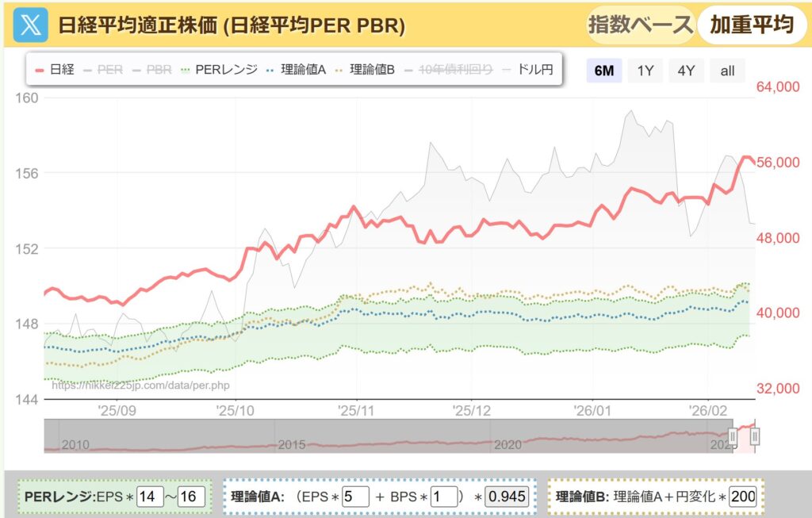Toggle the PERレンジ band visibility
Screen dimensions: 812x518
click(x=226, y=69)
